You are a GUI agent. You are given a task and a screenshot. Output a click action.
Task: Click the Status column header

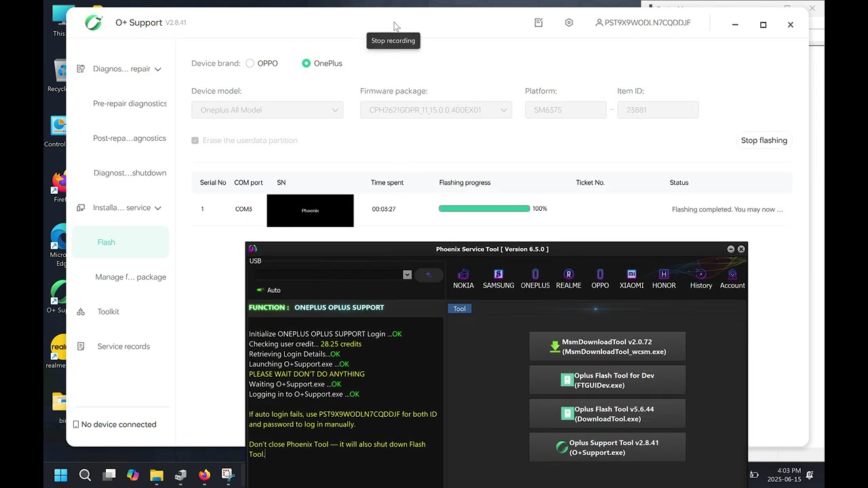click(679, 182)
